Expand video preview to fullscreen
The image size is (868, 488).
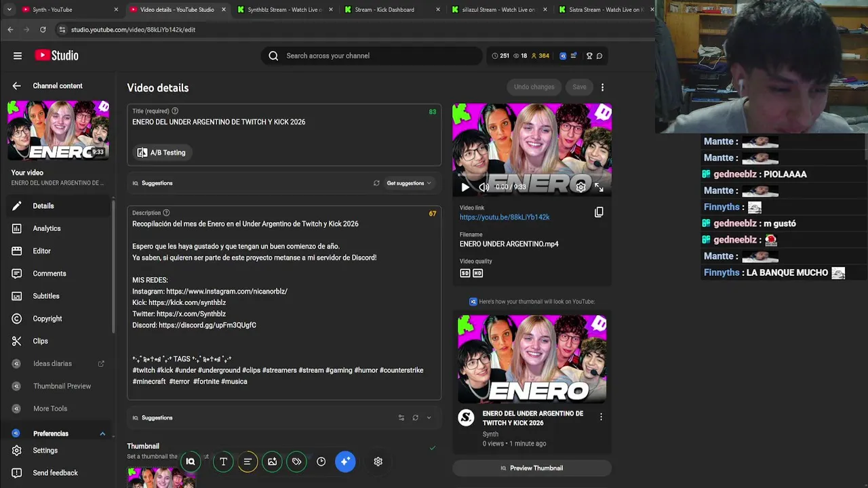[x=599, y=187]
